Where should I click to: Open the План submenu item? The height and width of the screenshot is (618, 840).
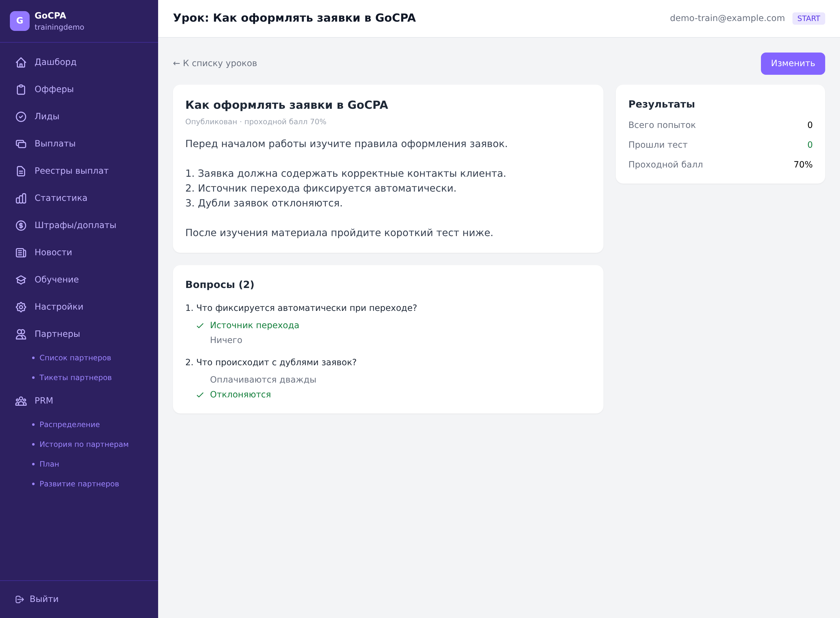click(49, 464)
